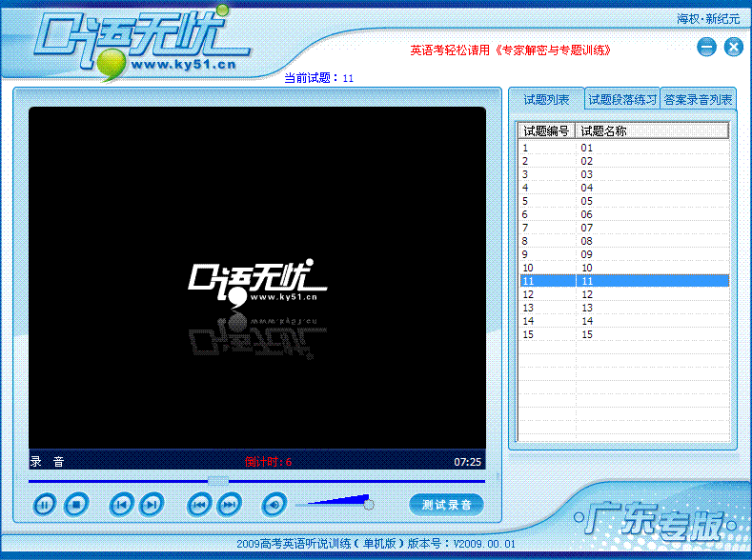
Task: Minimize the window with the round minus button
Action: tap(706, 47)
